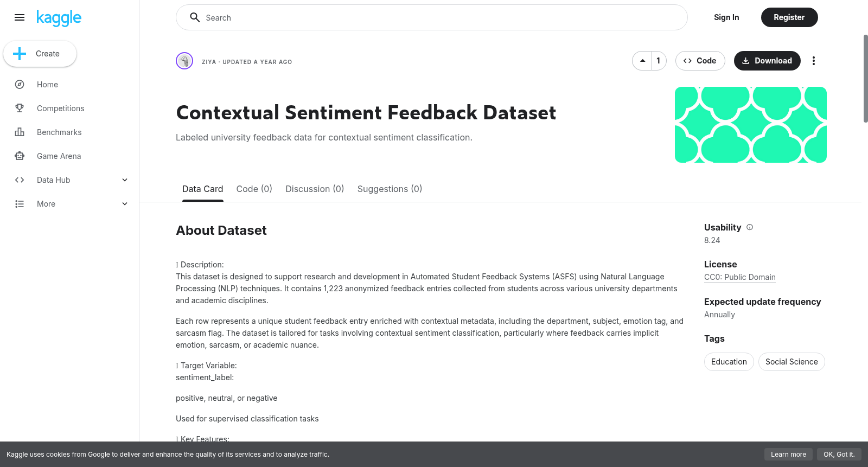The height and width of the screenshot is (467, 868).
Task: Switch to the Discussion (0) tab
Action: point(315,189)
